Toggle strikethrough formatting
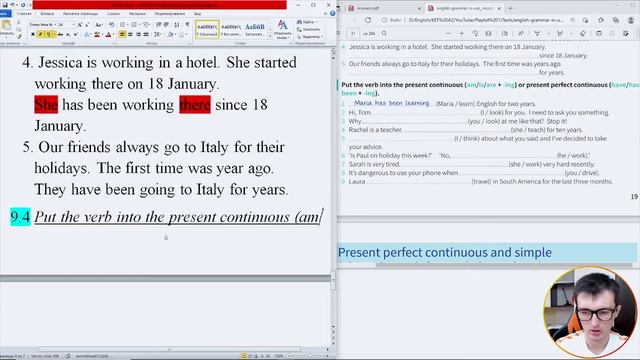 tap(60, 34)
